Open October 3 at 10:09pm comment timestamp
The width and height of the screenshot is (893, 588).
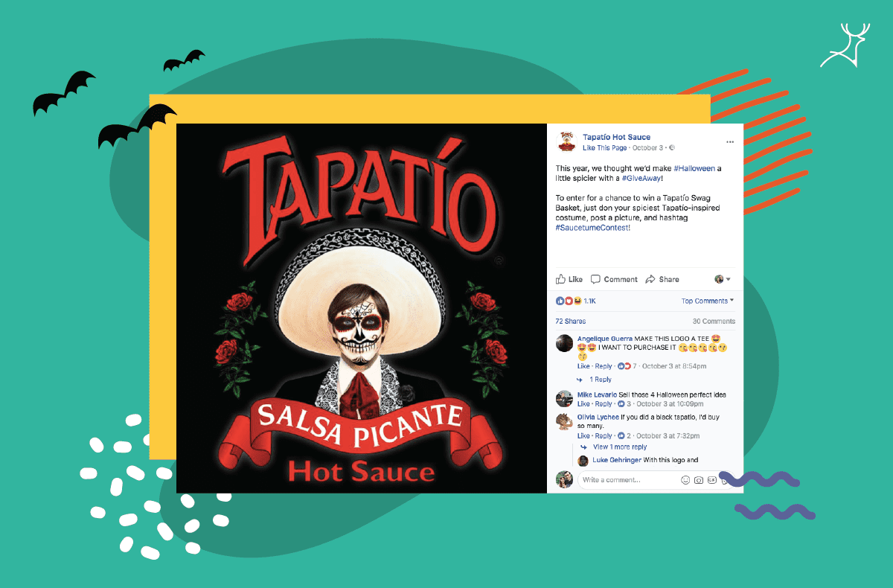click(668, 404)
